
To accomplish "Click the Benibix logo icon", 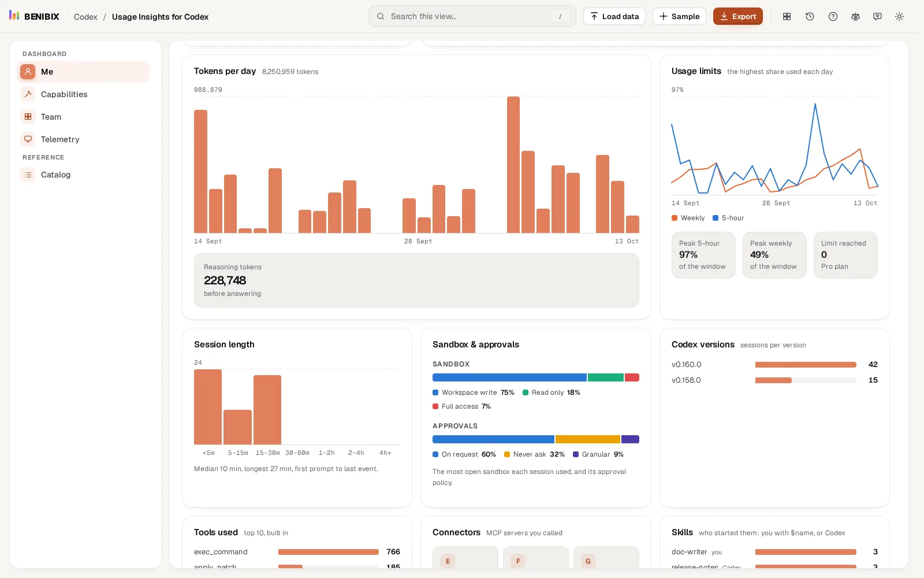I will coord(14,15).
